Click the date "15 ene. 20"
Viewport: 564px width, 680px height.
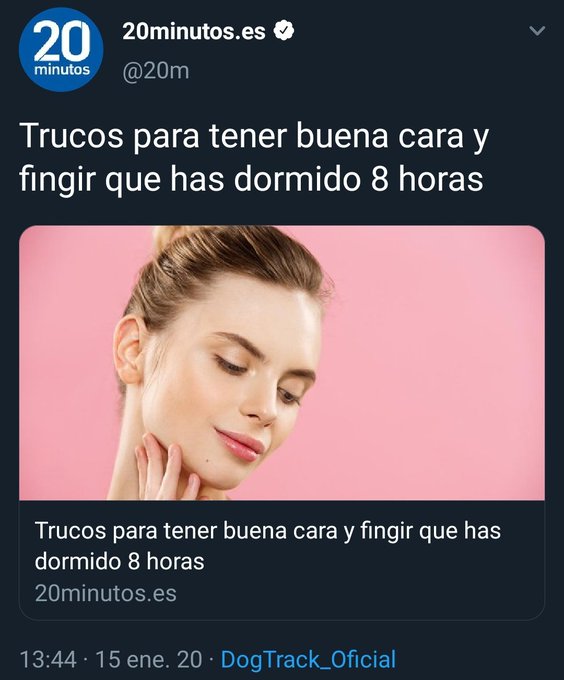(148, 660)
